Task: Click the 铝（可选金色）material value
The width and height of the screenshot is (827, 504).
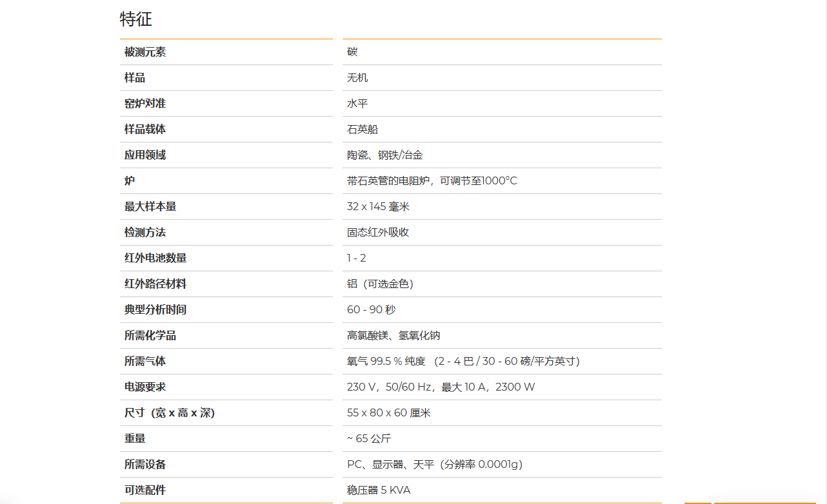Action: click(x=380, y=284)
